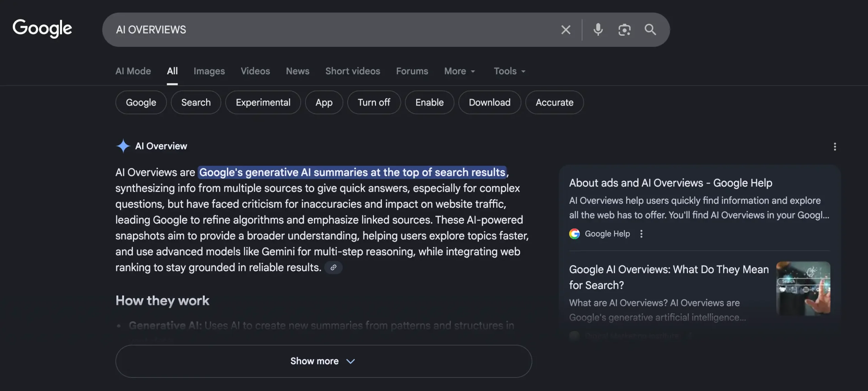Screen dimensions: 868x391
Task: Click the Turn off refinement chip
Action: pos(374,102)
